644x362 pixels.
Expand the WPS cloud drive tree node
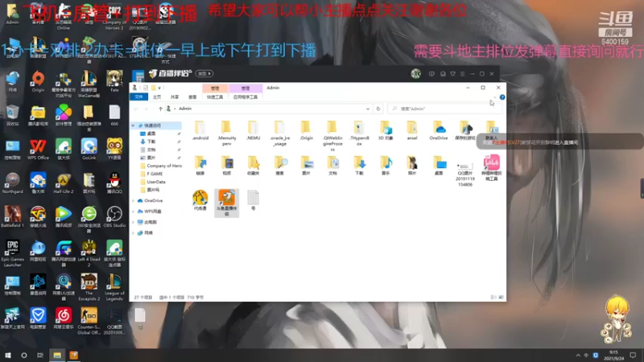point(133,212)
